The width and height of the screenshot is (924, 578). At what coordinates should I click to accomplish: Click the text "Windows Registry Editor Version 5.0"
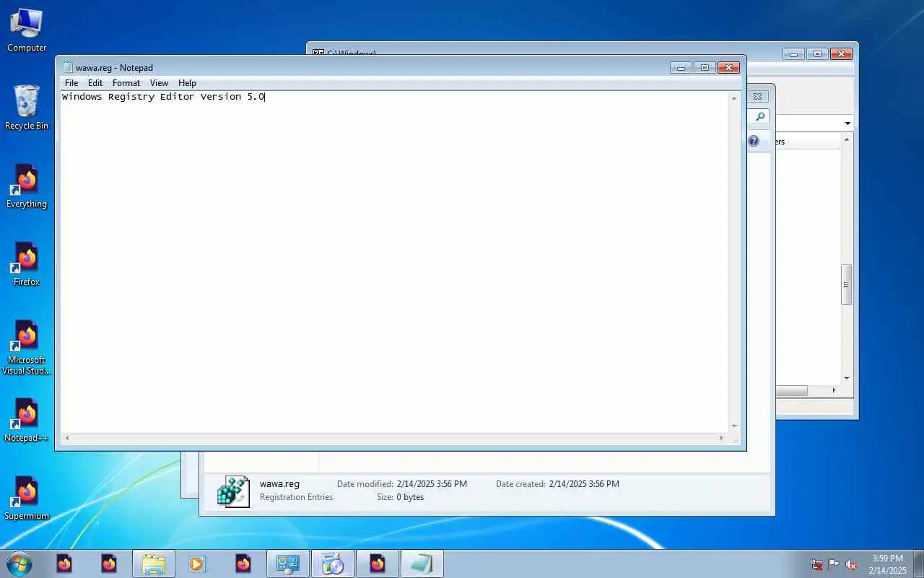click(163, 97)
